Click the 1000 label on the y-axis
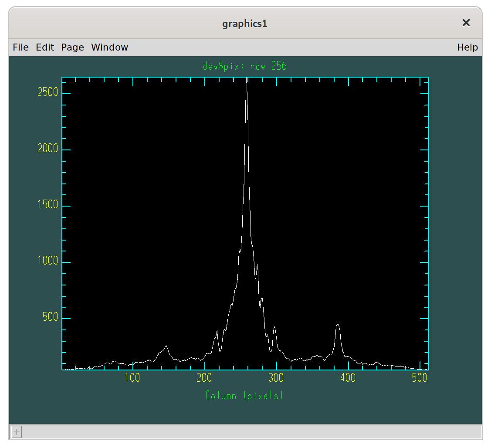This screenshot has width=491, height=448. (47, 261)
